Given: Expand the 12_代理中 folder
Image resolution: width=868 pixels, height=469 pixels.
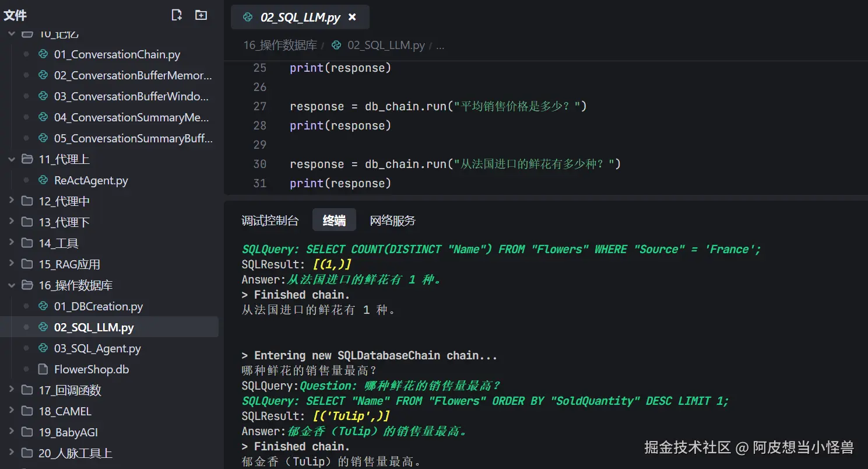Looking at the screenshot, I should tap(11, 201).
